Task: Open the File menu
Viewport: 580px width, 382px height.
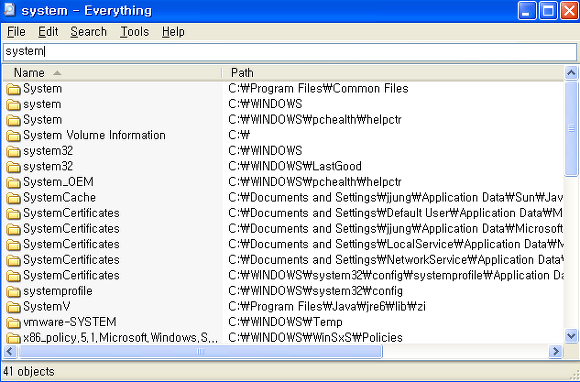Action: coord(16,32)
